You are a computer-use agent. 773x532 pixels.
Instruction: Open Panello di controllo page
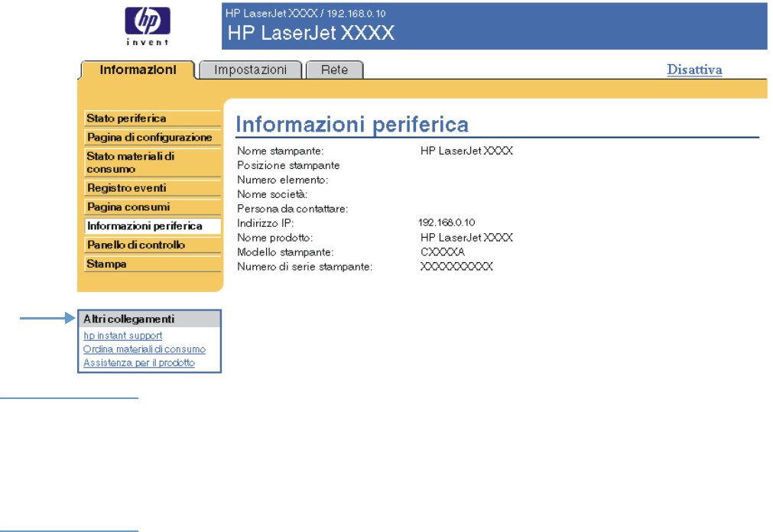pyautogui.click(x=152, y=245)
